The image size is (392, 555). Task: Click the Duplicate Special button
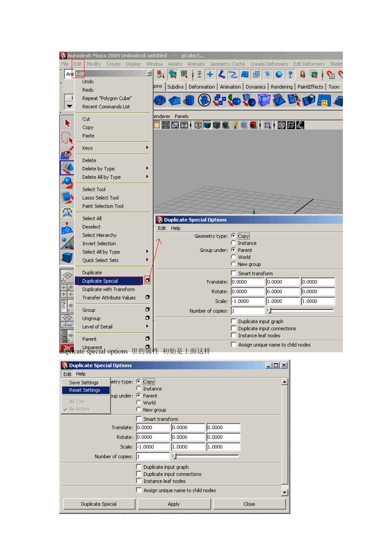point(99,504)
